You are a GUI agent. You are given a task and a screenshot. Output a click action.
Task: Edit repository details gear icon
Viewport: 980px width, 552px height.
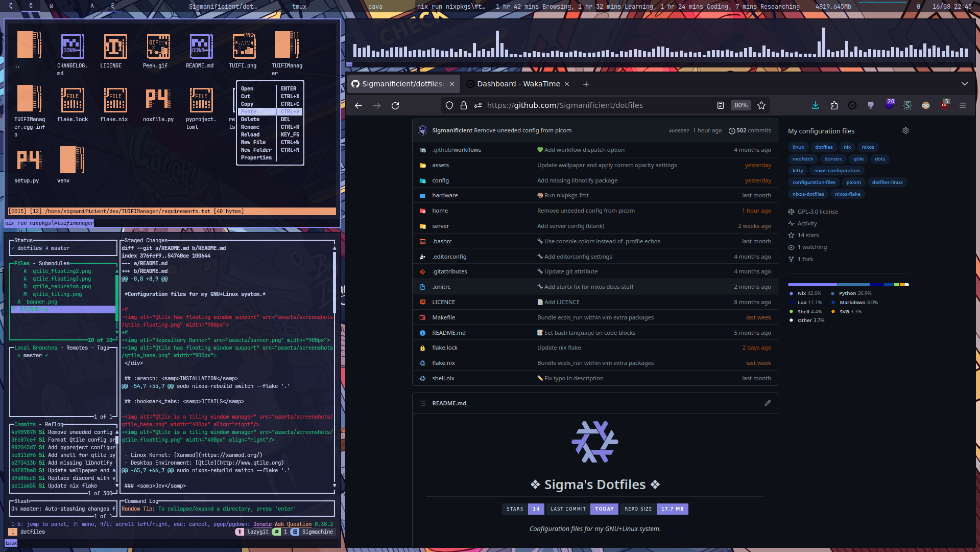(905, 131)
